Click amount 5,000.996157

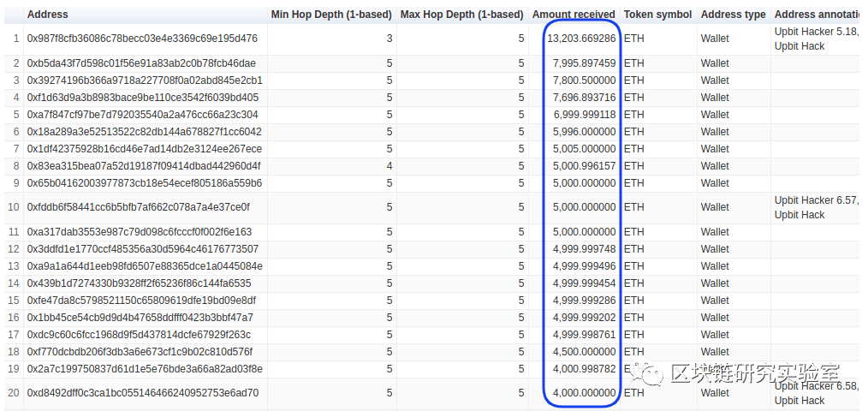[584, 166]
